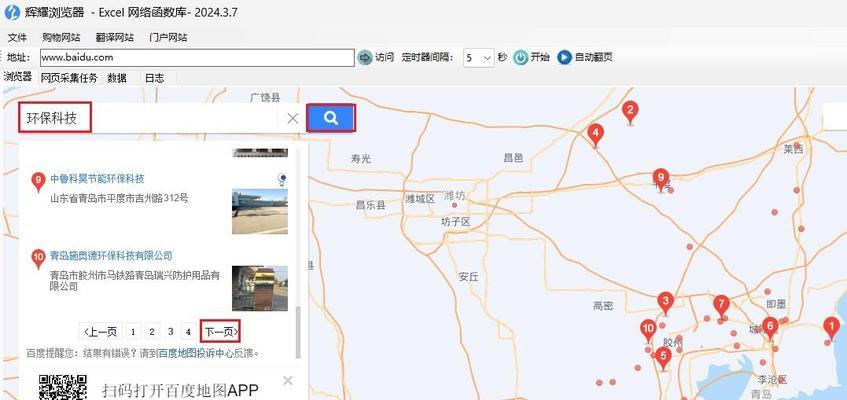The height and width of the screenshot is (400, 847).
Task: Click the QR code image
Action: pyautogui.click(x=62, y=387)
